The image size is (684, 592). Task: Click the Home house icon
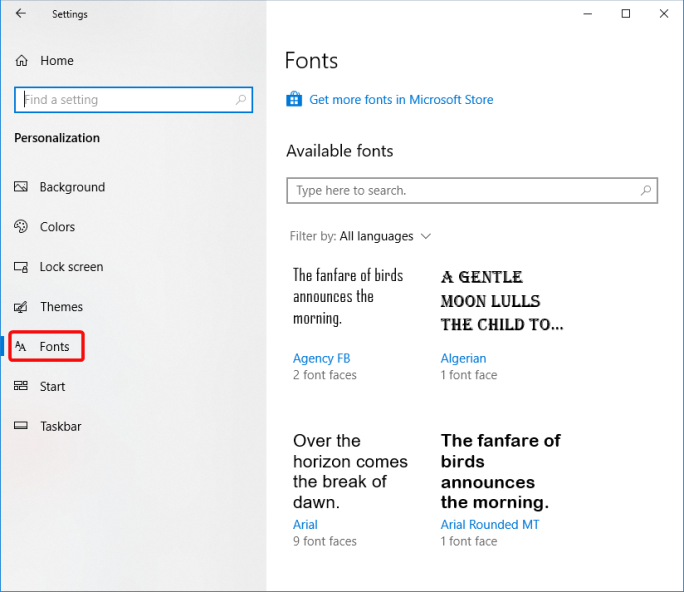click(x=21, y=61)
